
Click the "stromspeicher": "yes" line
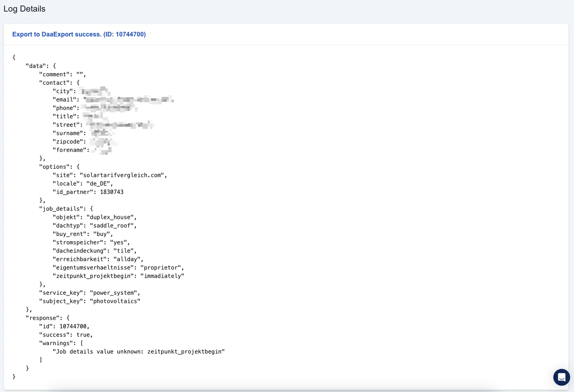pyautogui.click(x=91, y=243)
